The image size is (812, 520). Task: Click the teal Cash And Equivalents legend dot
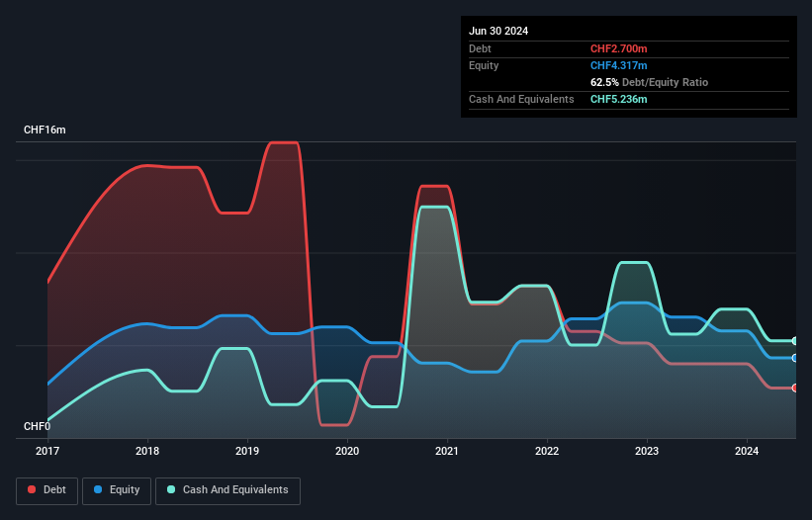click(x=171, y=489)
